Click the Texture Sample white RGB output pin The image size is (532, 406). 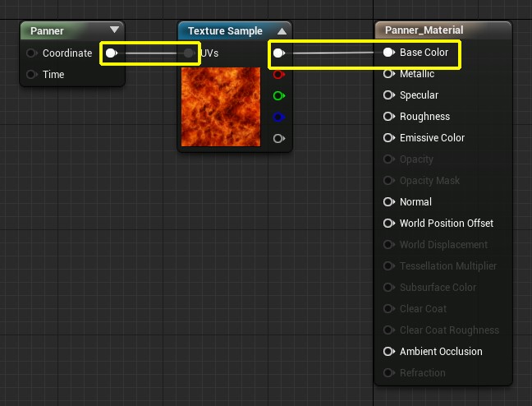pyautogui.click(x=279, y=53)
